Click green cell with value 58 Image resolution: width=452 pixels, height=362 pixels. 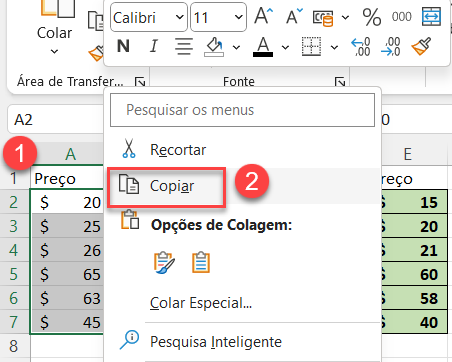414,298
